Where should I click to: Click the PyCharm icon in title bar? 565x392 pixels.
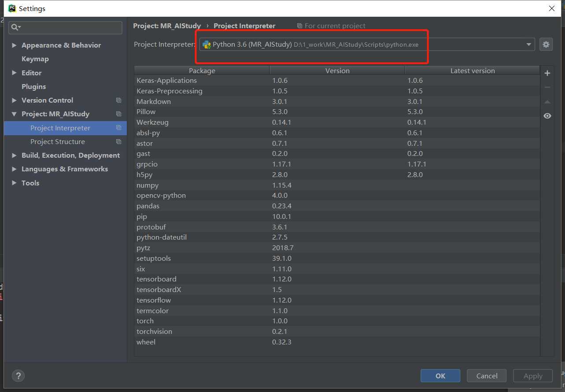click(x=12, y=8)
